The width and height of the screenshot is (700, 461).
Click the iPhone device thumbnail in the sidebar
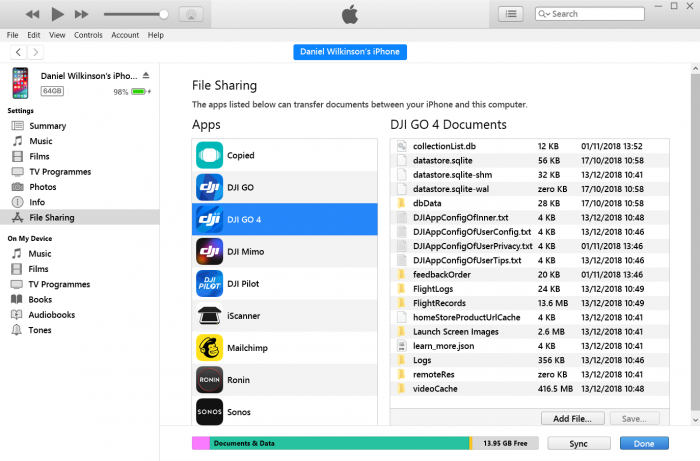[20, 83]
